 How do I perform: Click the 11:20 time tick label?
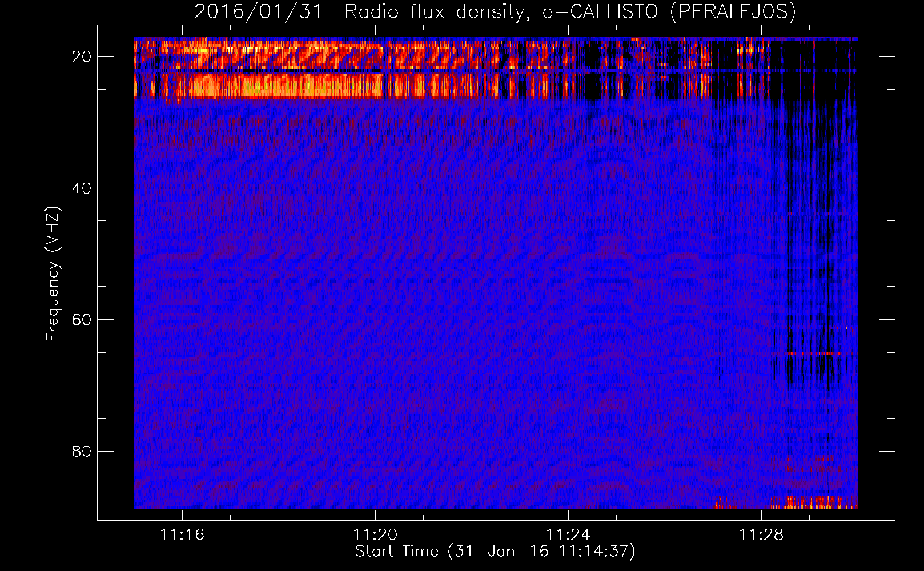click(375, 534)
